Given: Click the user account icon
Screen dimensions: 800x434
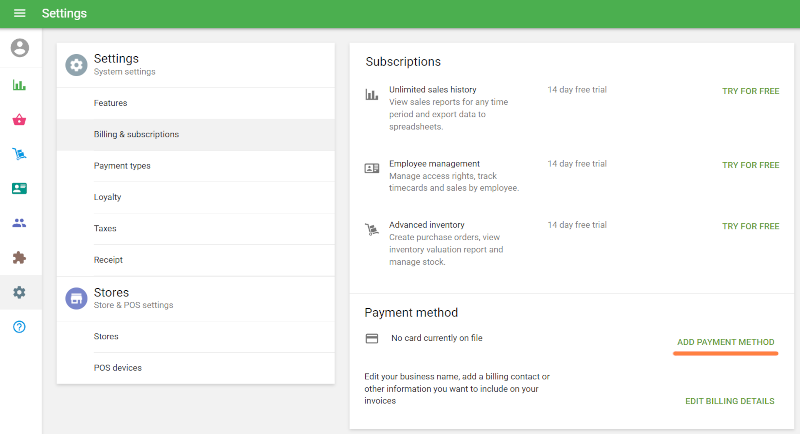Looking at the screenshot, I should click(20, 48).
